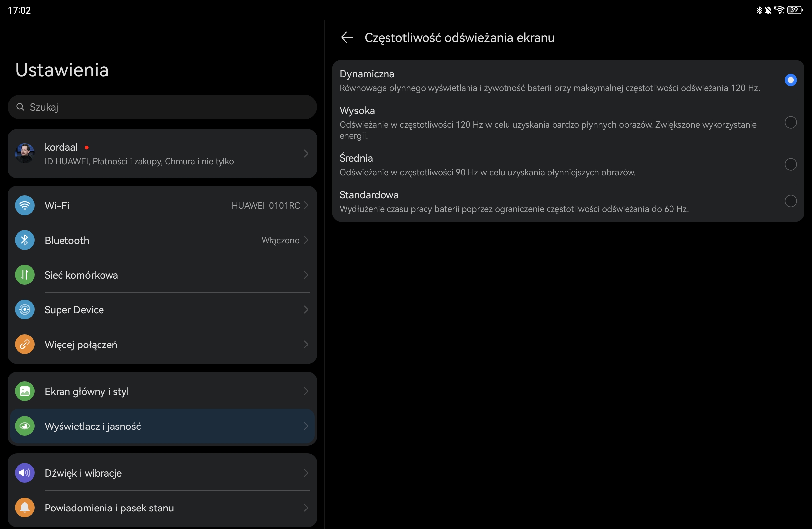Tap the Standardowa option title
This screenshot has width=812, height=529.
[369, 195]
